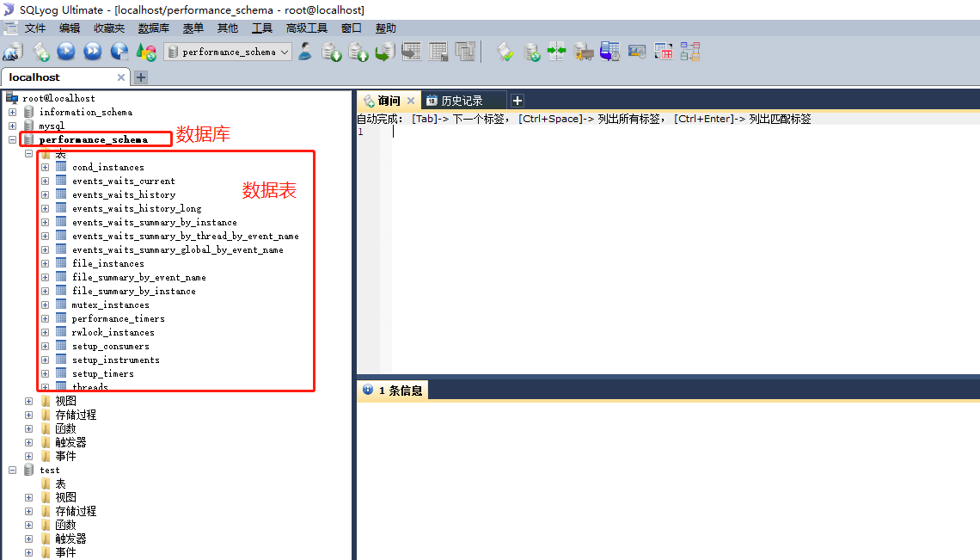
Task: Collapse the test database node
Action: [13, 470]
